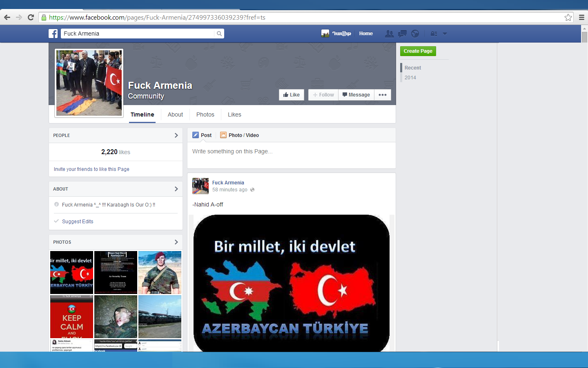The image size is (588, 368).
Task: Click the Like button on the page cover
Action: (x=292, y=95)
